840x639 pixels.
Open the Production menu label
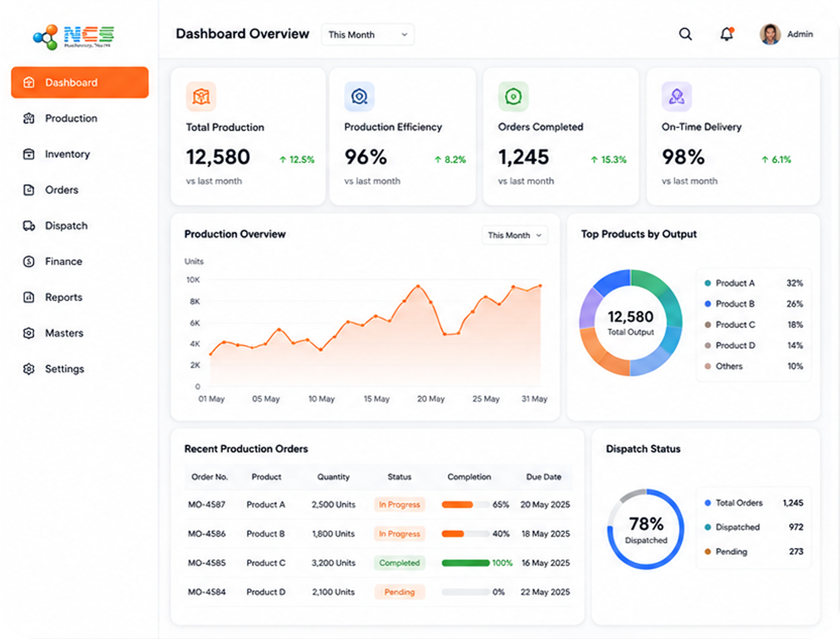(x=71, y=118)
